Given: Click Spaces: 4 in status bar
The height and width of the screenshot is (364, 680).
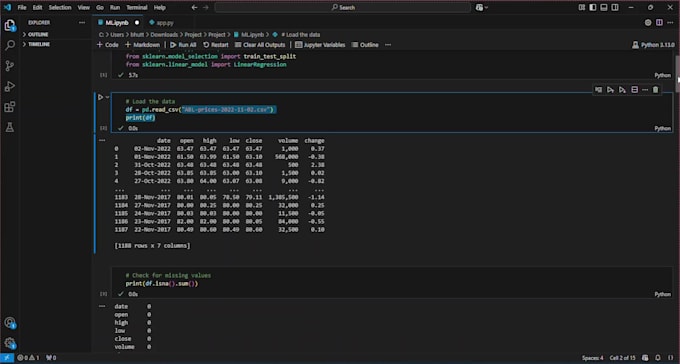Looking at the screenshot, I should (x=592, y=358).
